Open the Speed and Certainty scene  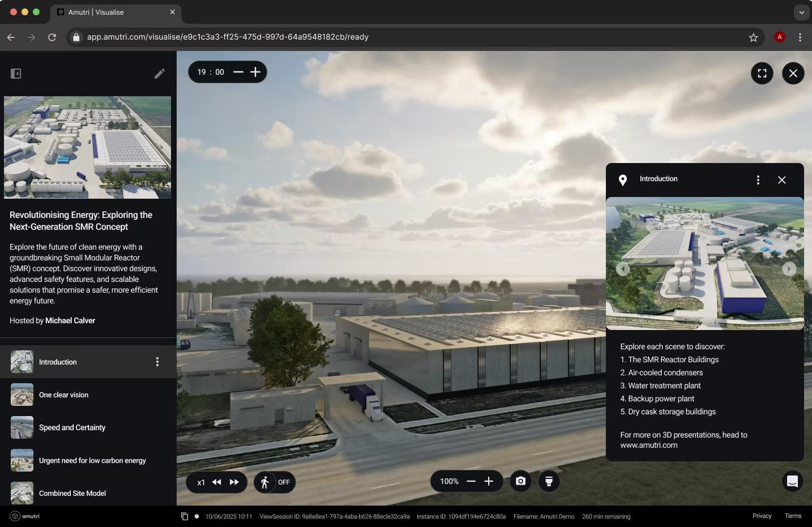pos(88,427)
